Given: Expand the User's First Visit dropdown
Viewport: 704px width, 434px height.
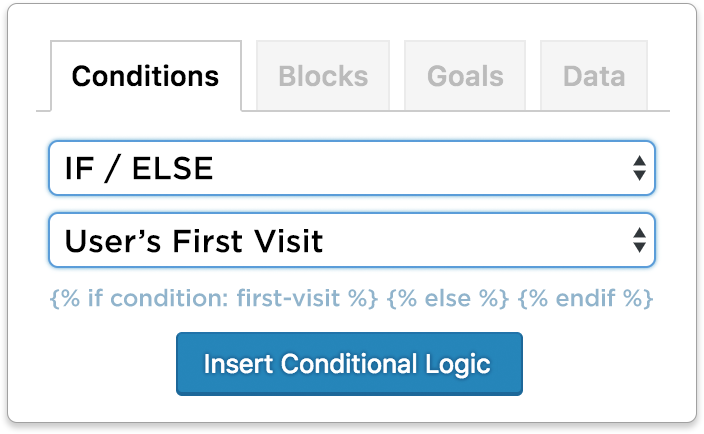Looking at the screenshot, I should pyautogui.click(x=352, y=240).
